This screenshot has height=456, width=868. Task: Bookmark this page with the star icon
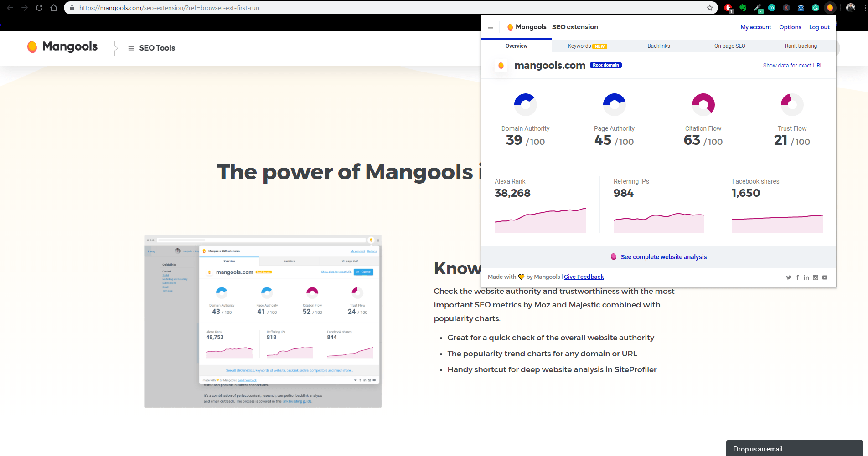point(710,8)
